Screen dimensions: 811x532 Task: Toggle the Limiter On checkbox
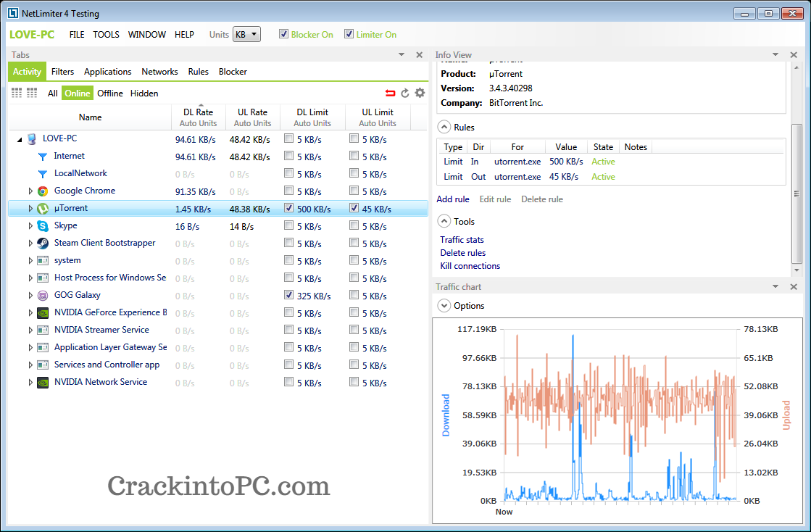point(349,34)
